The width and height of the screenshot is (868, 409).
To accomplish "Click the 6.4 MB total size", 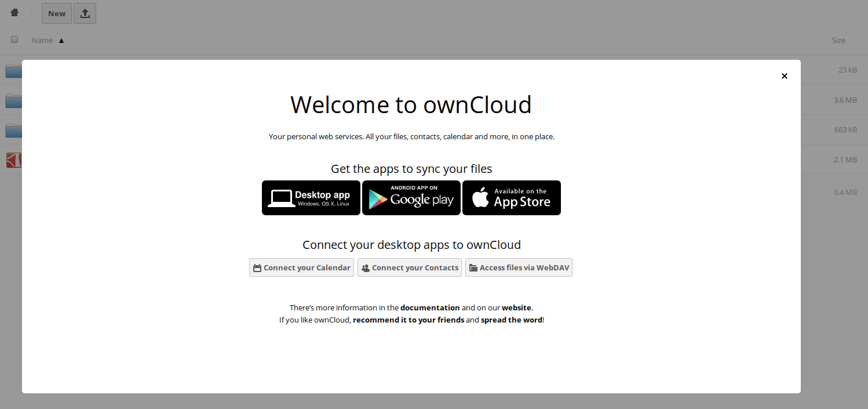I will (x=845, y=192).
